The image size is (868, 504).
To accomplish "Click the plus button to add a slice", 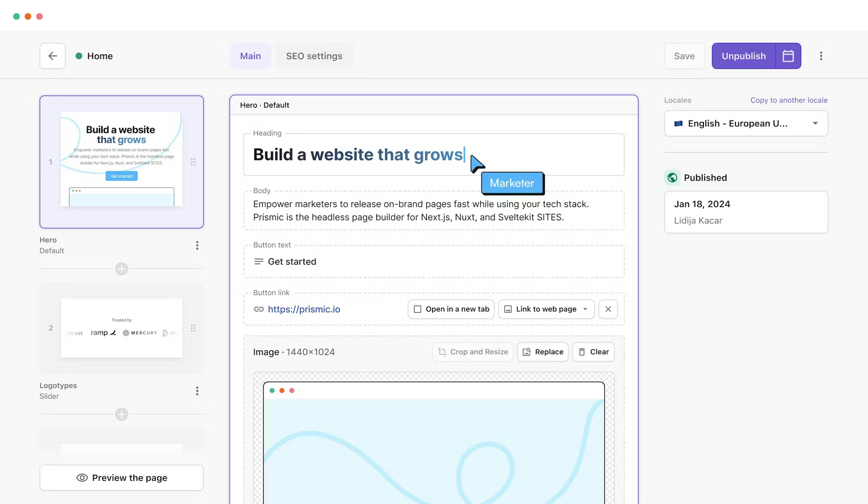I will [x=121, y=269].
